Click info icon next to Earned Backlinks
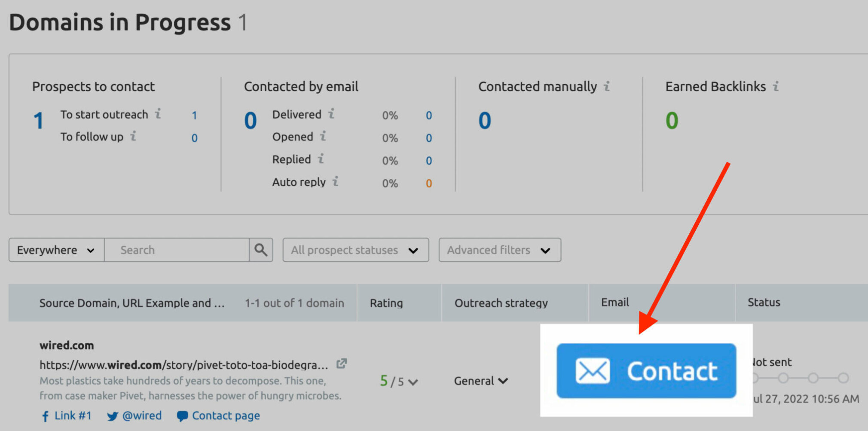Viewport: 868px width, 431px height. [x=776, y=86]
